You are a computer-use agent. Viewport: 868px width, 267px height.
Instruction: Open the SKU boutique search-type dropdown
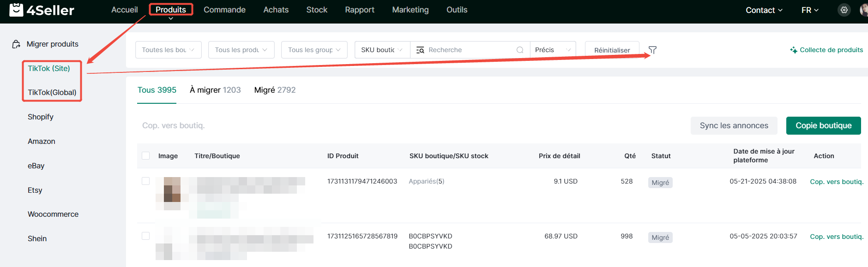(x=382, y=50)
